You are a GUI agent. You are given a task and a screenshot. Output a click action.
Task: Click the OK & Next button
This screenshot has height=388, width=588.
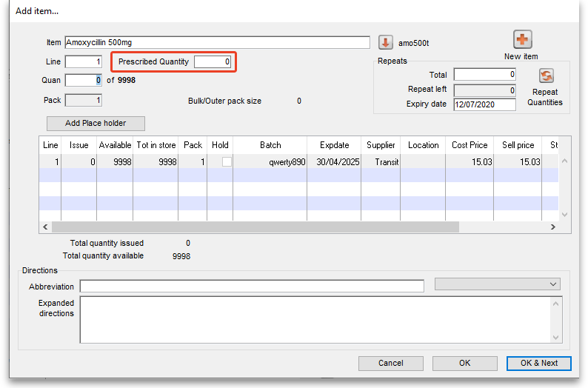538,363
